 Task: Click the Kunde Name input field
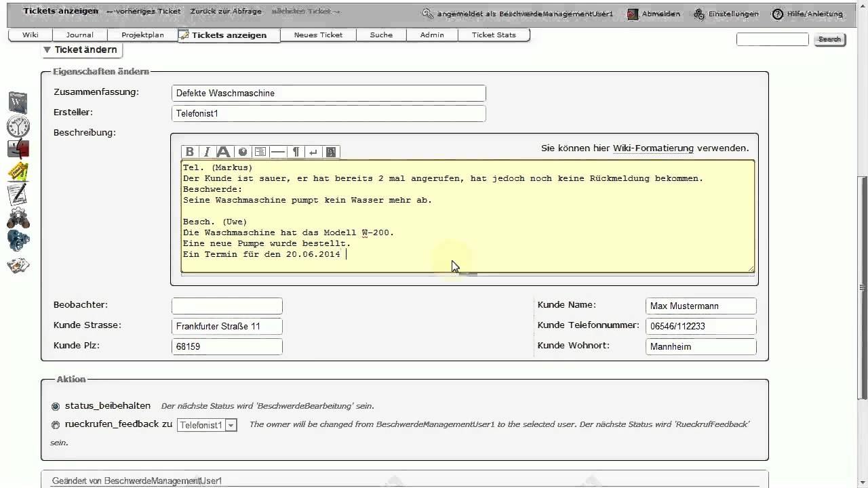tap(701, 306)
